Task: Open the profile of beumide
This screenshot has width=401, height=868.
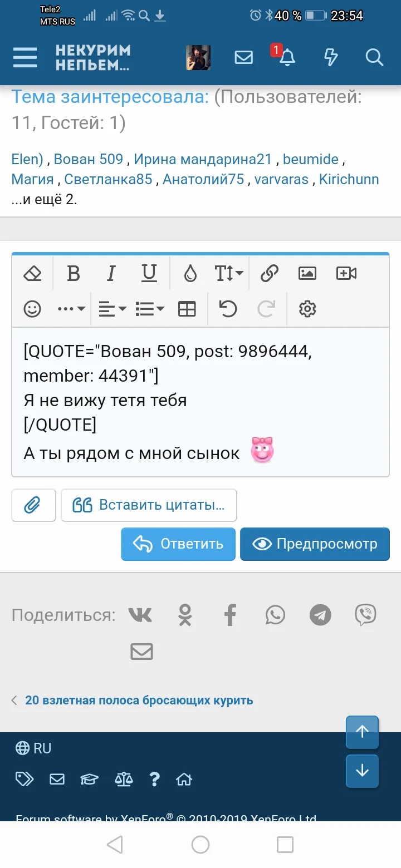Action: (x=311, y=159)
